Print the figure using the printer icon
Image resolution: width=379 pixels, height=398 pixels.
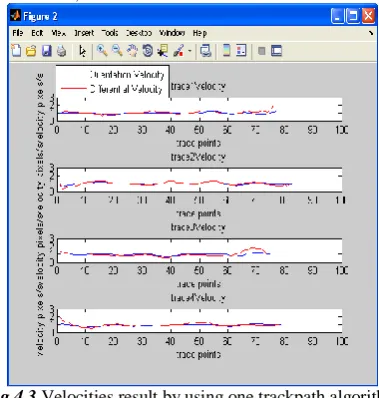click(x=61, y=51)
